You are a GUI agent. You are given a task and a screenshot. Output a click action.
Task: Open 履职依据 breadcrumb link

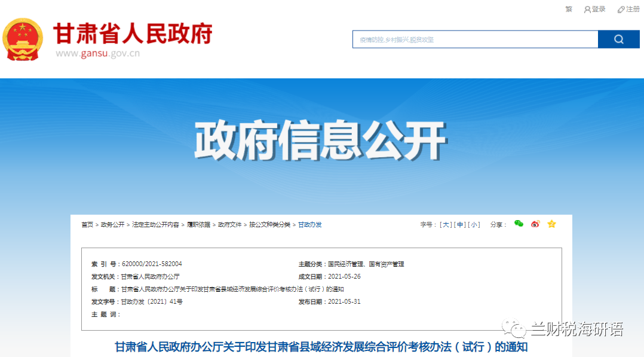click(x=198, y=225)
